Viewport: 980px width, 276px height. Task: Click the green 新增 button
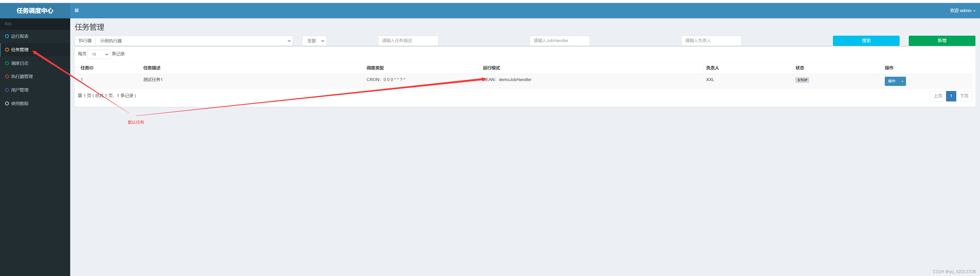(941, 41)
